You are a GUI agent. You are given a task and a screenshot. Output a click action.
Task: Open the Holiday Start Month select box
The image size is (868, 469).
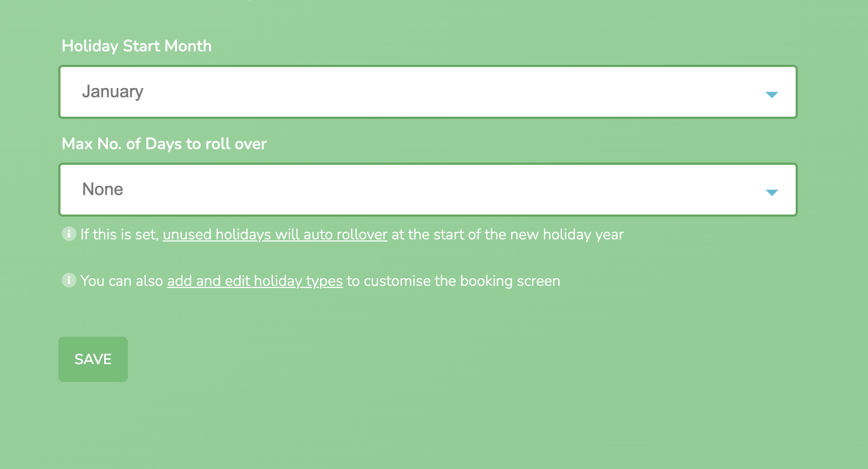[428, 92]
